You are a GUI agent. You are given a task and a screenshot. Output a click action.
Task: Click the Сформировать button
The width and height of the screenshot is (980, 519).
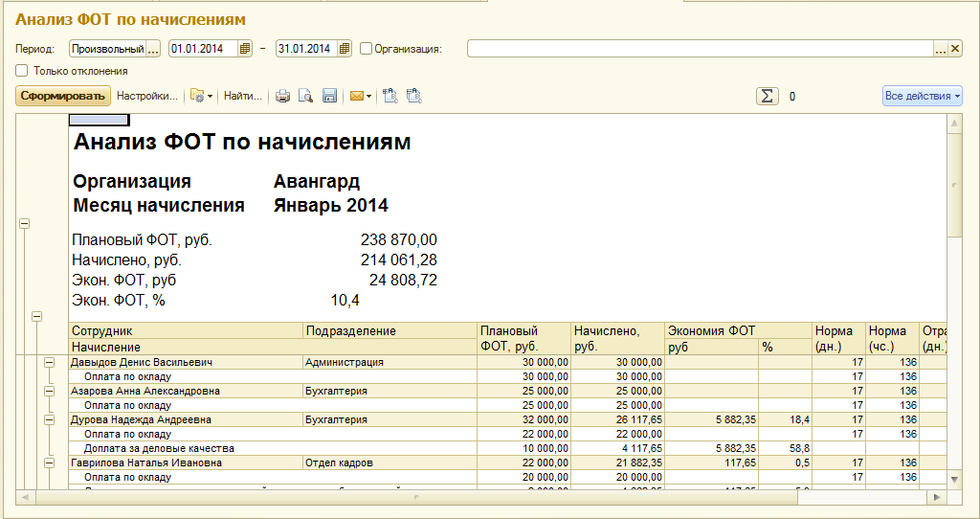pos(62,96)
